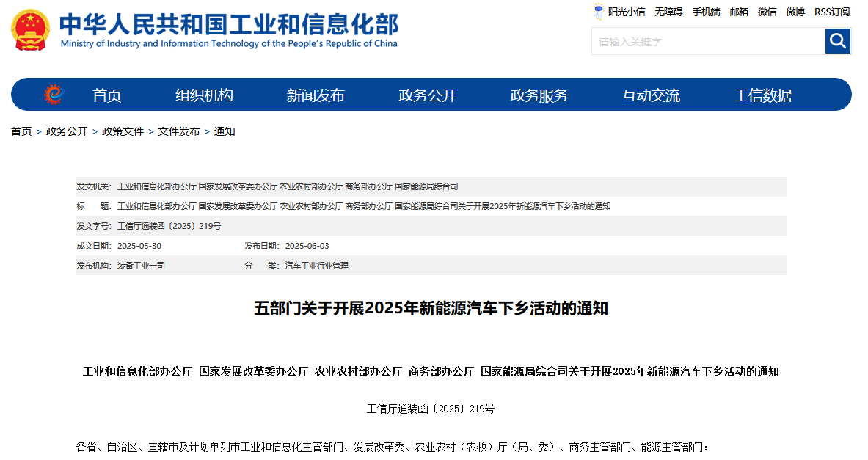
Task: Click the paragraph beginning 各省、自治区、直辖市
Action: tap(392, 447)
